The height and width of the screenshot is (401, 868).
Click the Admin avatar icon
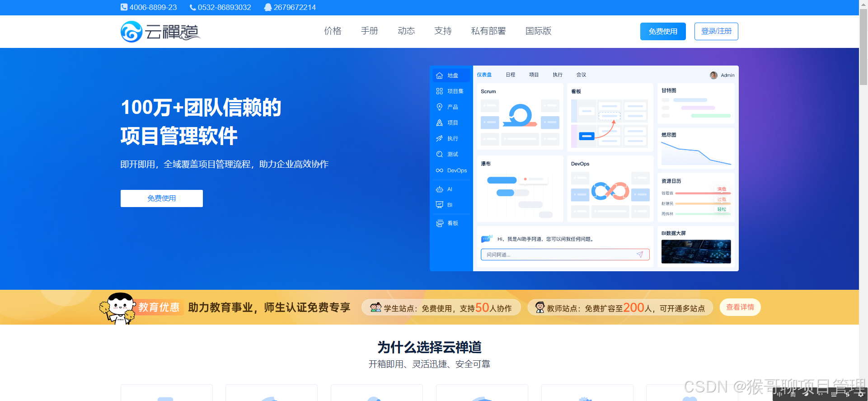713,75
